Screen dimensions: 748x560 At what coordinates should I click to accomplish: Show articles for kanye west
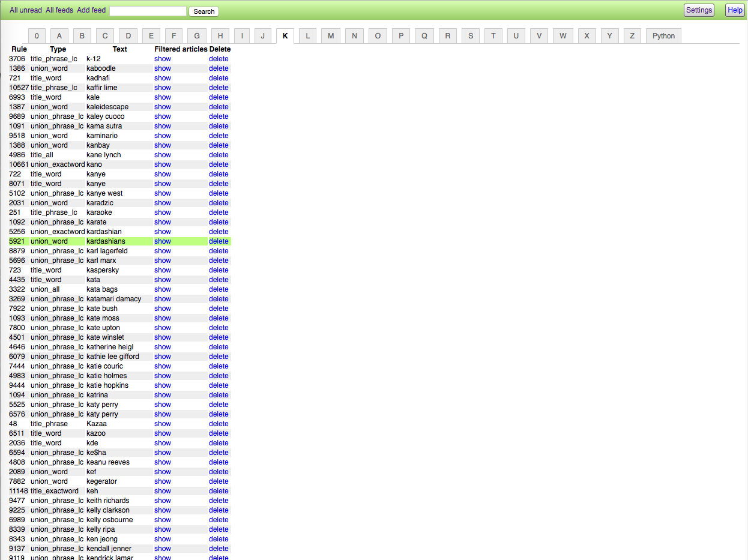(163, 193)
